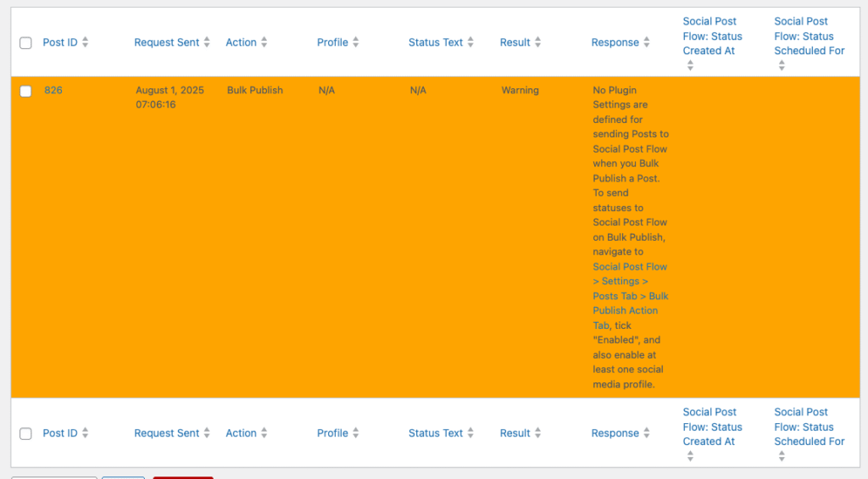Click sort arrows under footer Status Scheduled For
The image size is (868, 479).
tap(782, 456)
